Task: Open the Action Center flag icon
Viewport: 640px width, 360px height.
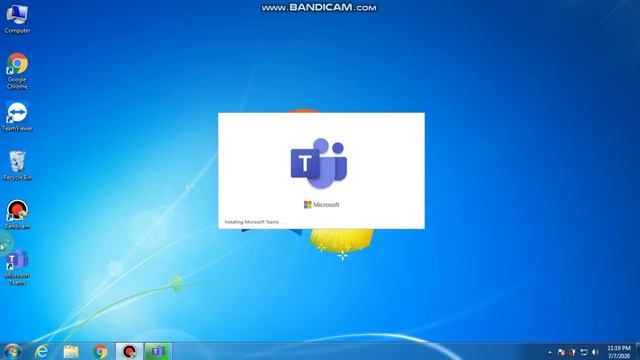Action: pyautogui.click(x=561, y=352)
